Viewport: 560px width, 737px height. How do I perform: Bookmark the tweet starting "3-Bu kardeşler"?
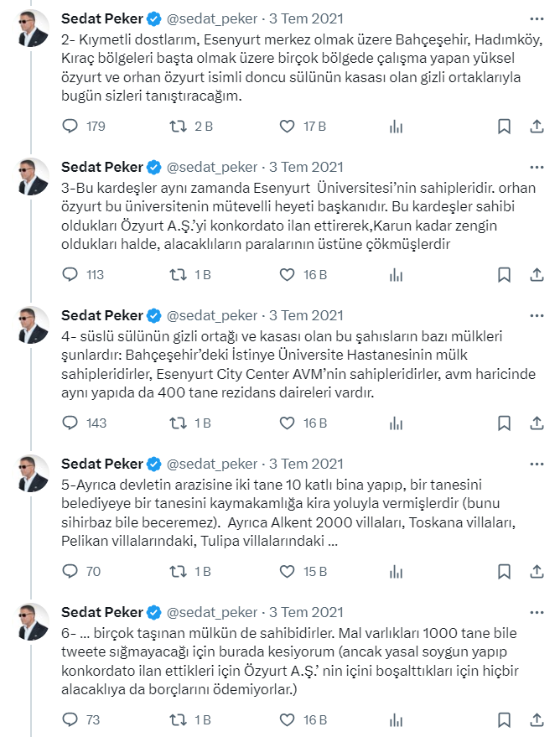point(504,275)
